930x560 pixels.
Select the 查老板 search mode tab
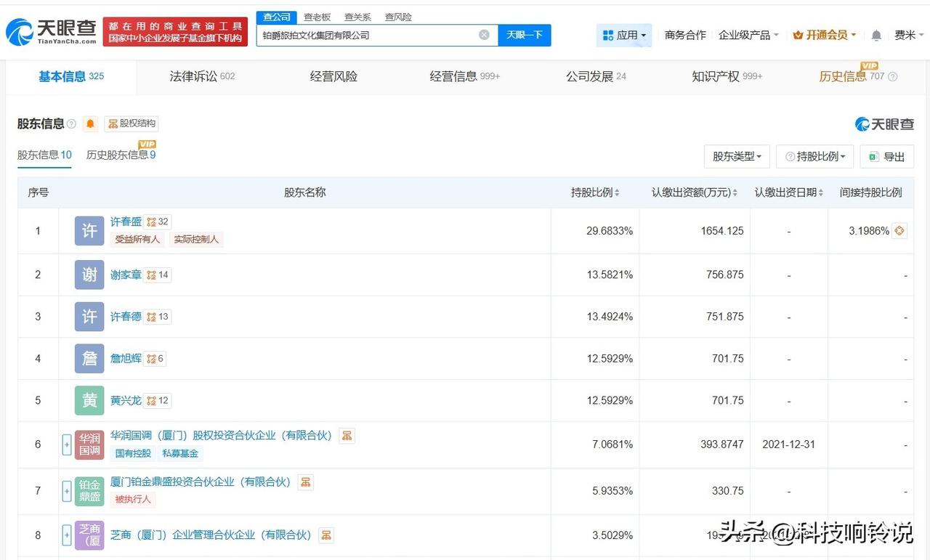click(x=317, y=17)
